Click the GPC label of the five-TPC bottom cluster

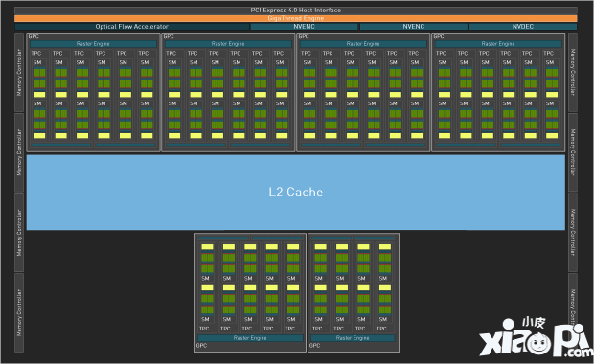pyautogui.click(x=201, y=346)
